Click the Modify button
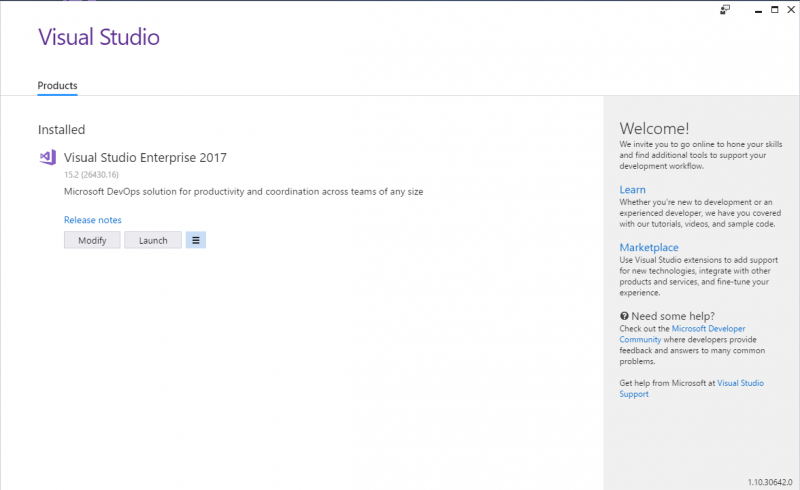800x490 pixels. tap(92, 240)
